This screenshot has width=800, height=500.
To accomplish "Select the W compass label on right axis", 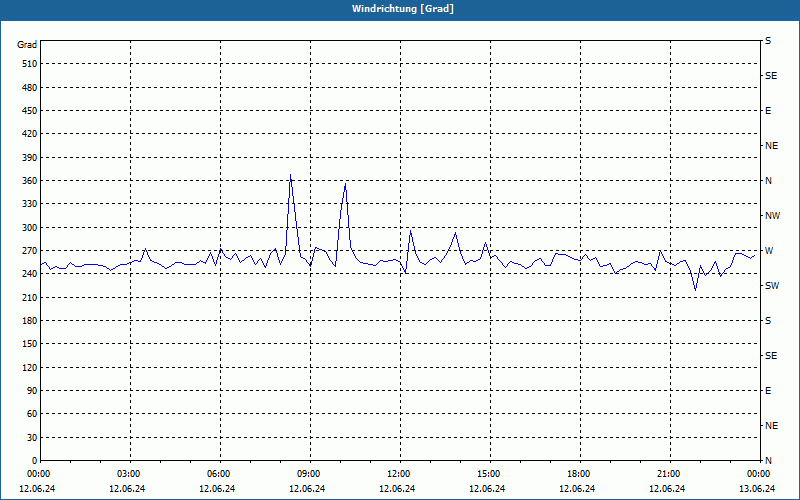I will 769,251.
